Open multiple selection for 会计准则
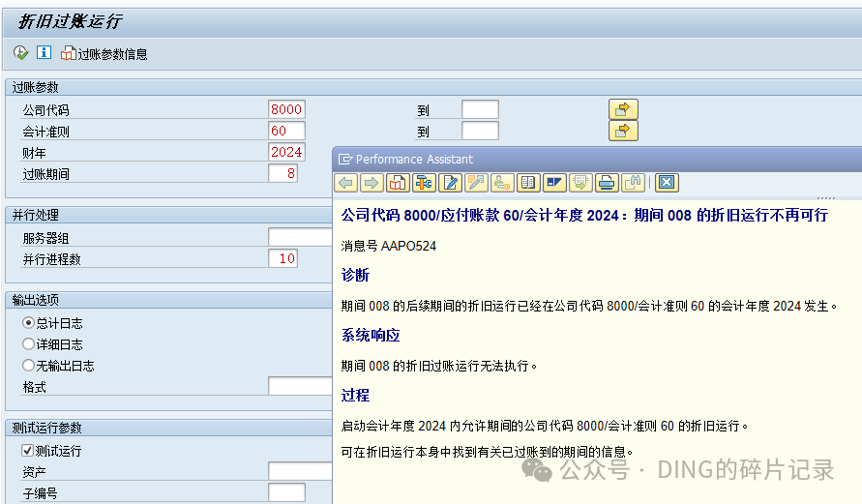Viewport: 862px width, 504px height. coord(623,131)
